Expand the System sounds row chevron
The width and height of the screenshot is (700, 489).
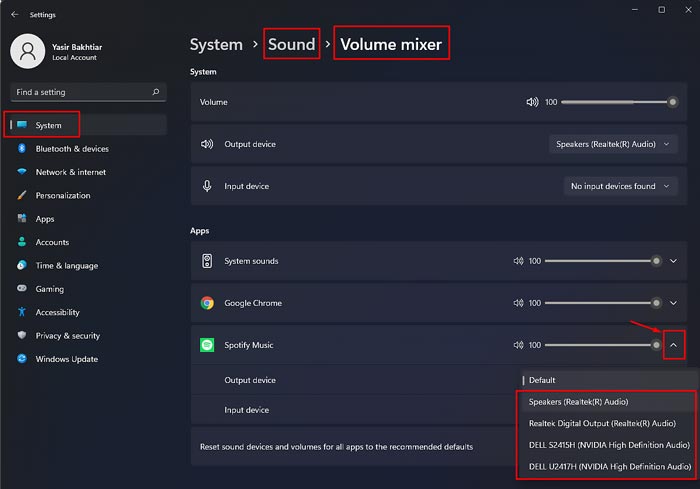click(673, 261)
